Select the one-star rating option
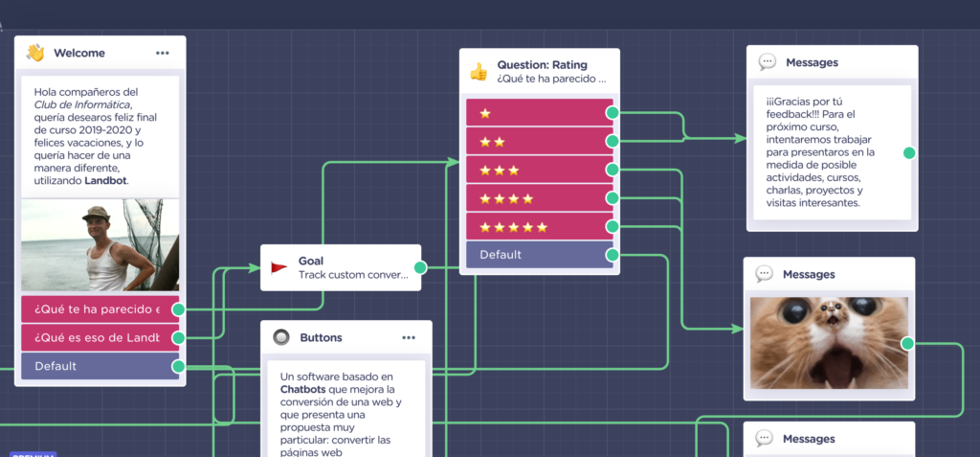Image resolution: width=980 pixels, height=457 pixels. (538, 113)
